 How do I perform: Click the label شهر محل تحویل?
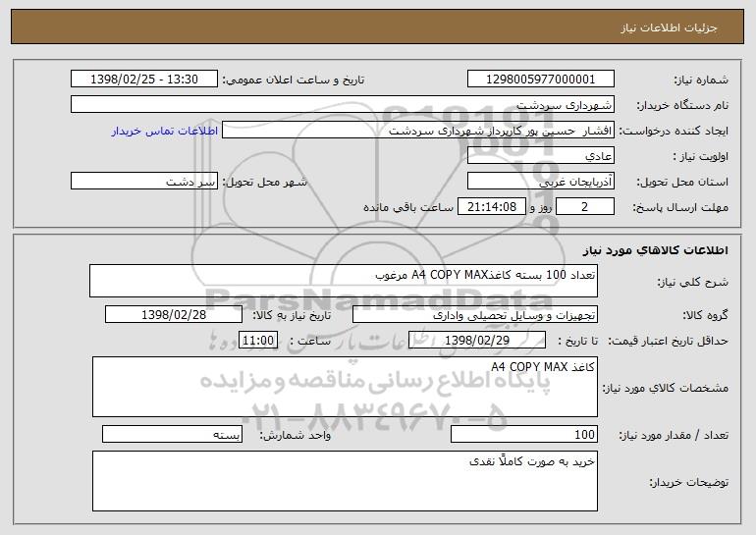click(x=264, y=182)
